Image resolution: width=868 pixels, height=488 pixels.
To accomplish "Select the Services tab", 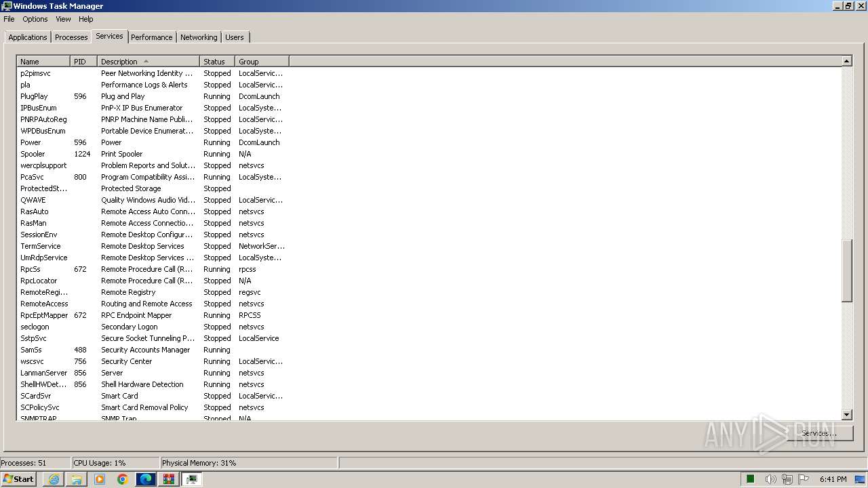I will pos(109,36).
